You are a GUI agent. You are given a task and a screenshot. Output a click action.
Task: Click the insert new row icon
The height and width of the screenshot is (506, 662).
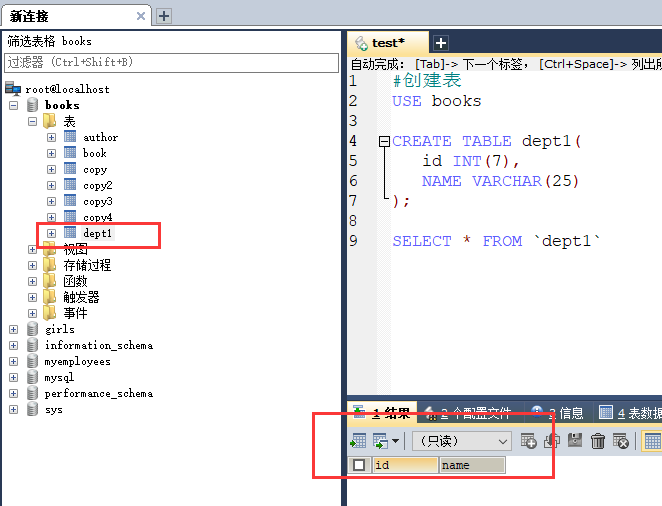[x=529, y=441]
